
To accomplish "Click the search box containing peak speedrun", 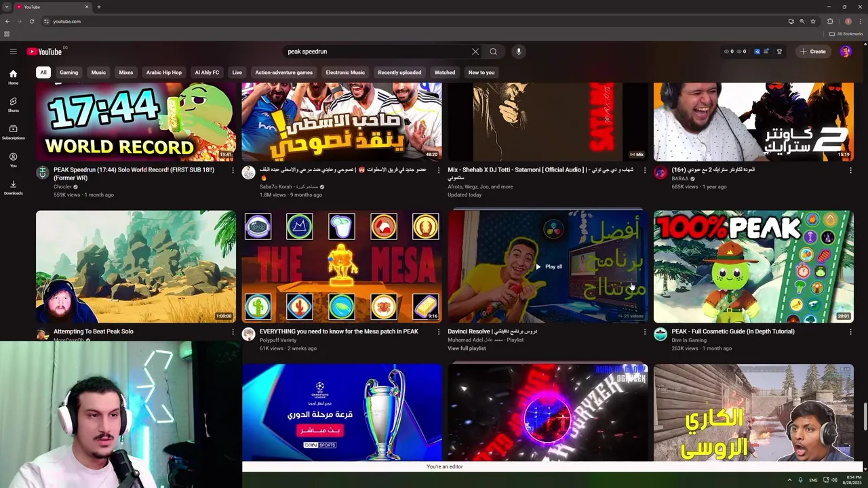I will (x=376, y=52).
